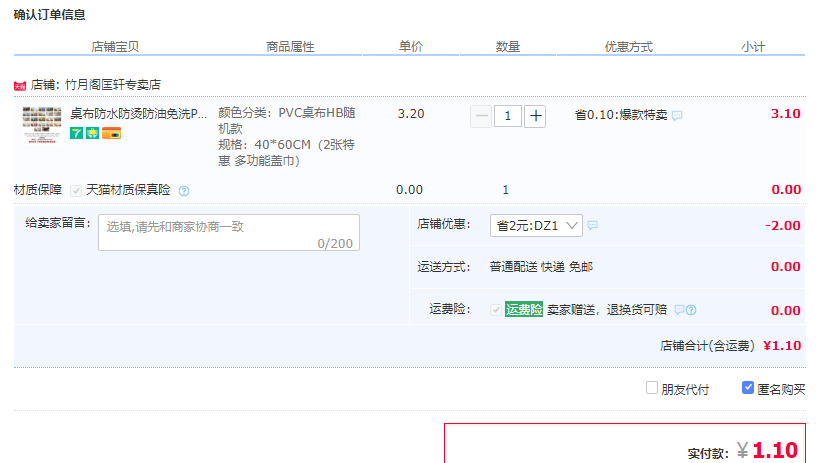827x463 pixels.
Task: Click the 单价 column header
Action: point(411,46)
